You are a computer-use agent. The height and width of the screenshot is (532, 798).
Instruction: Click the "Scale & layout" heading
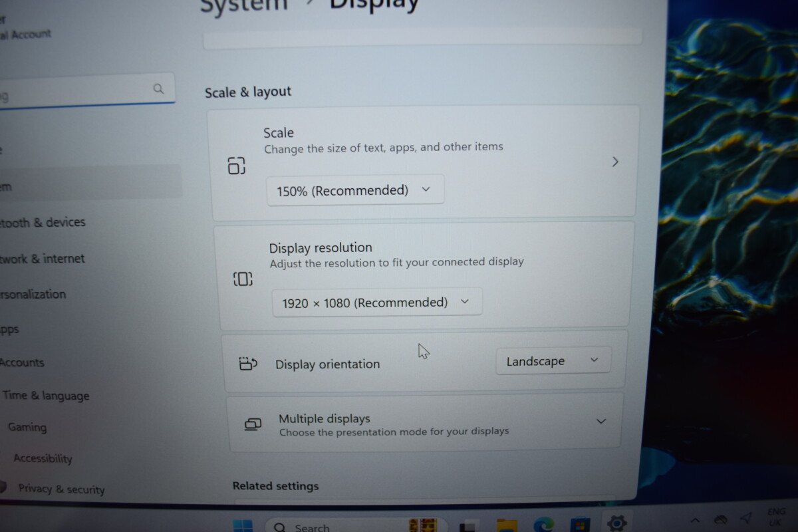point(248,92)
